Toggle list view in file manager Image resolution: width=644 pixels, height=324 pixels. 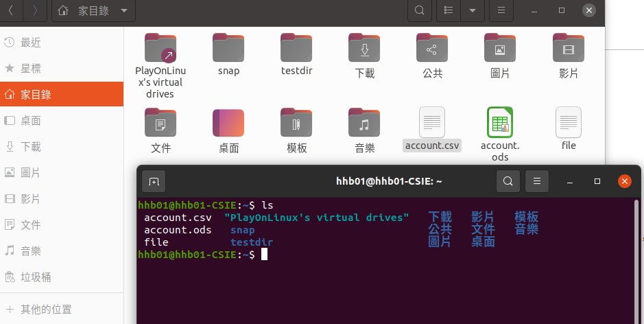tap(449, 10)
